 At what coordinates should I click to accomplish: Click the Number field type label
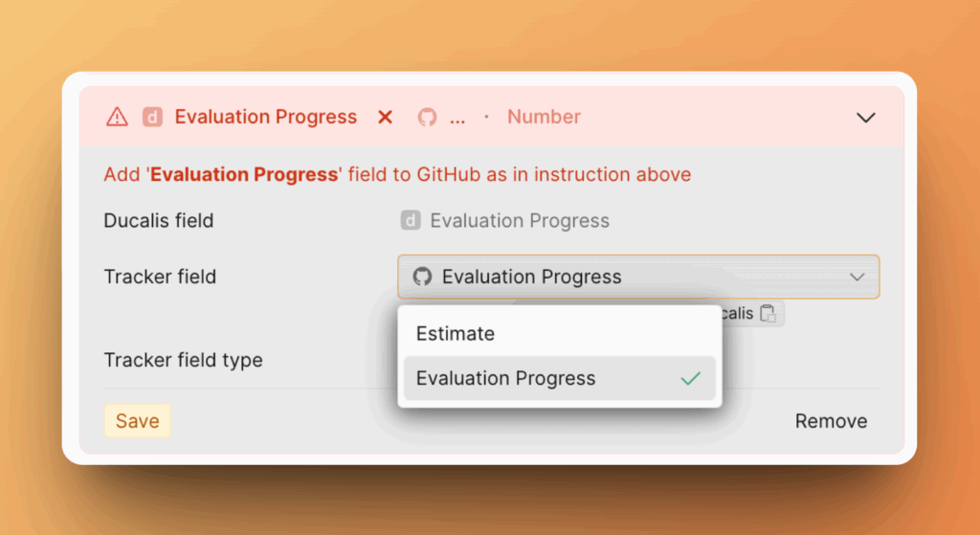tap(544, 117)
